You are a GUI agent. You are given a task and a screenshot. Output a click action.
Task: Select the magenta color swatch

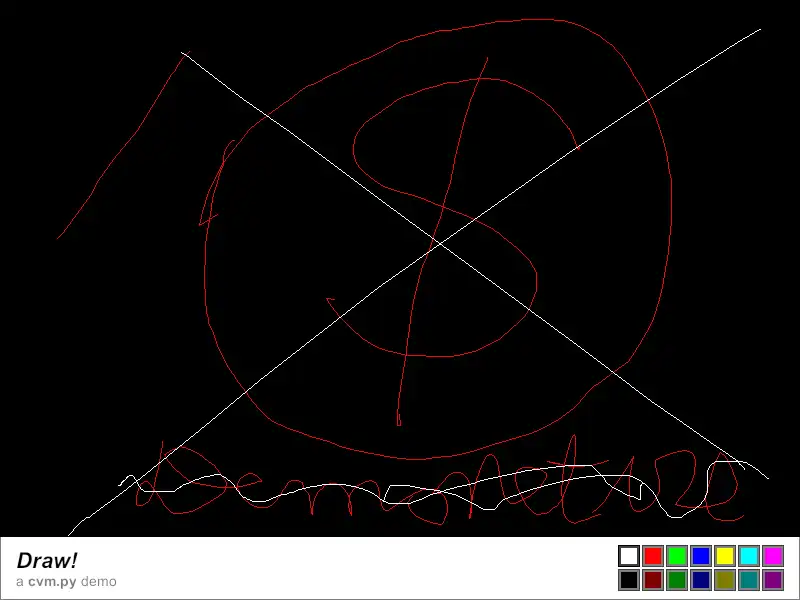tap(773, 556)
